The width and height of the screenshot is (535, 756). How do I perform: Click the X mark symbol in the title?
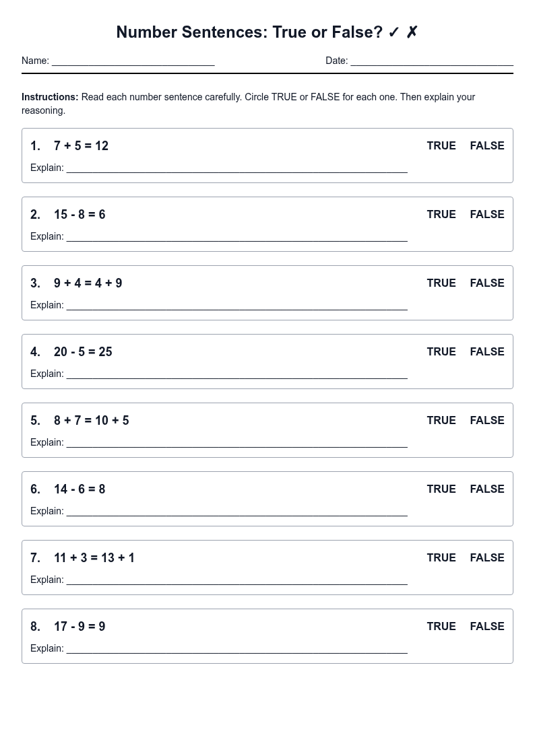pyautogui.click(x=412, y=32)
